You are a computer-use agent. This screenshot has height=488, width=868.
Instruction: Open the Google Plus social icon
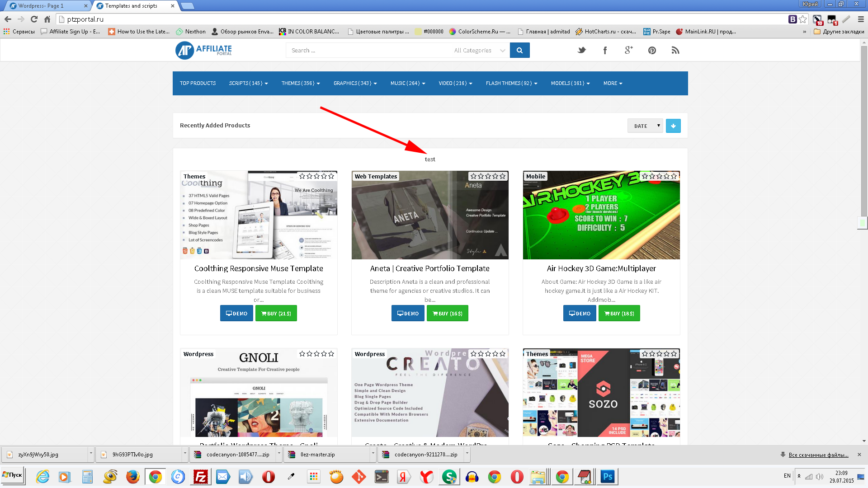click(628, 50)
